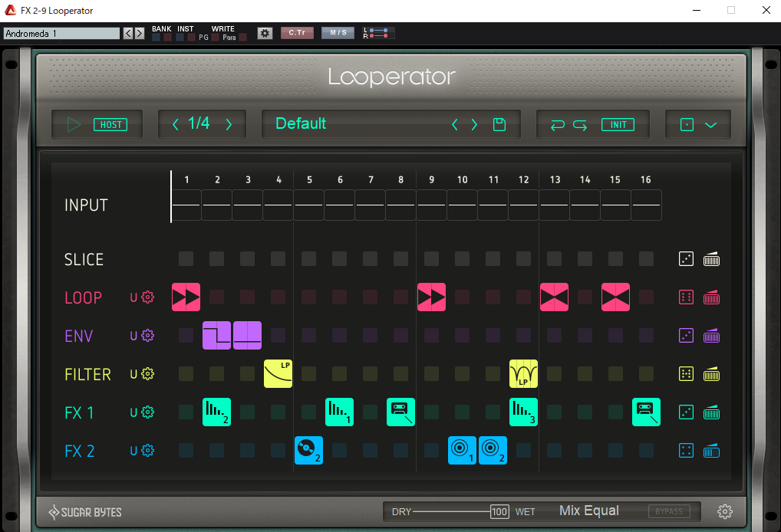The width and height of the screenshot is (781, 532).
Task: Randomize the FX 2 row with its dice
Action: click(x=687, y=451)
